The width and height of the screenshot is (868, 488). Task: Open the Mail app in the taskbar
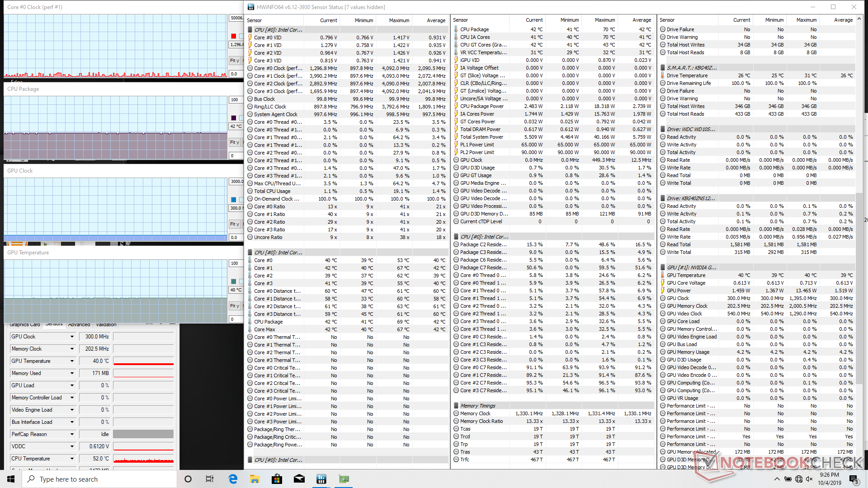[299, 479]
